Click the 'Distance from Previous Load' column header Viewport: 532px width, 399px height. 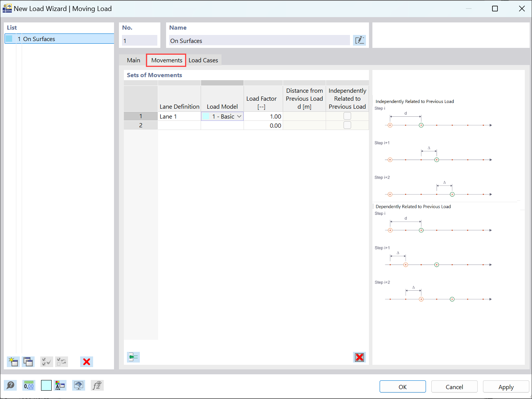[304, 99]
